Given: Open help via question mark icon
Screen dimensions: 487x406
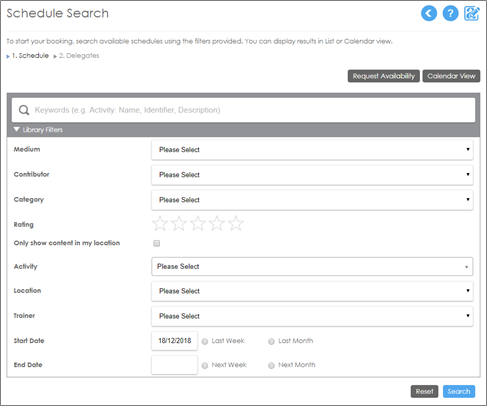Looking at the screenshot, I should pos(450,13).
